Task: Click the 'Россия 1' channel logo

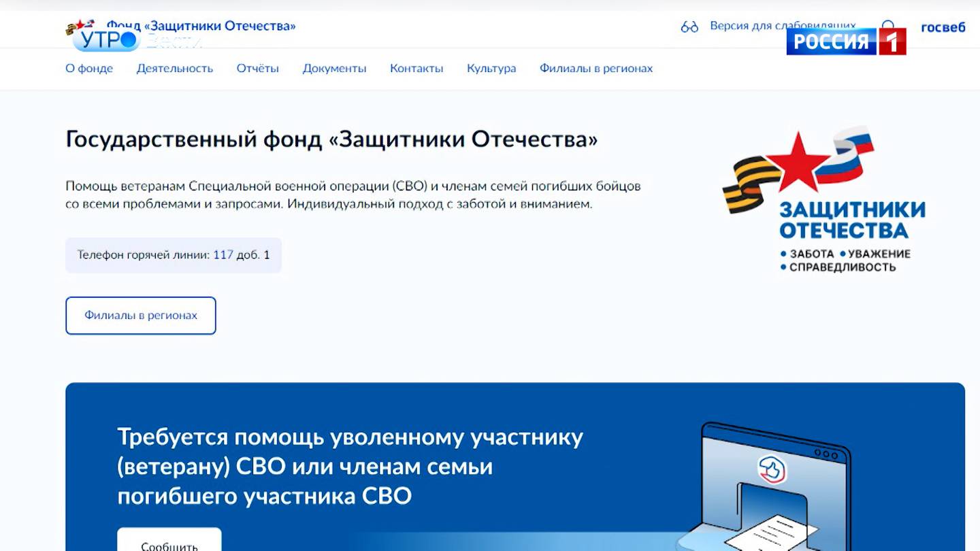Action: tap(847, 41)
